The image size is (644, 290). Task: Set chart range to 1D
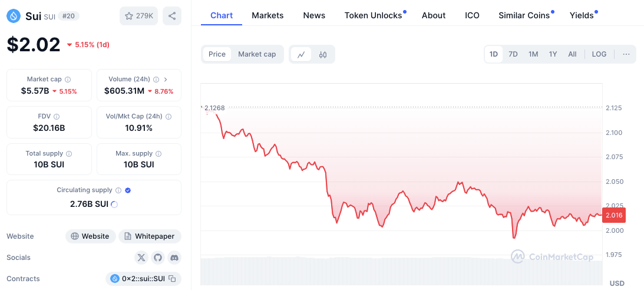pos(494,54)
